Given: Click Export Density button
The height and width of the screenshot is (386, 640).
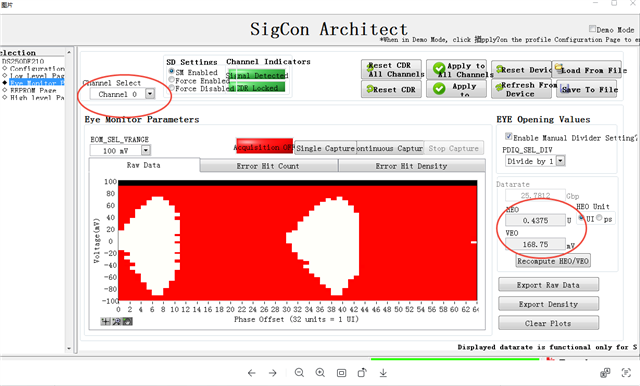Looking at the screenshot, I should 548,304.
